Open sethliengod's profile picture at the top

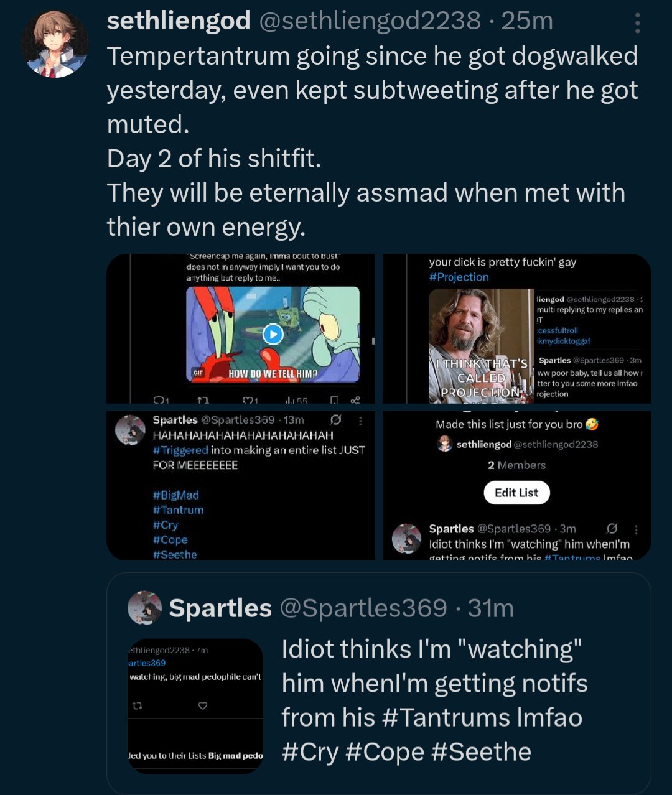click(55, 45)
